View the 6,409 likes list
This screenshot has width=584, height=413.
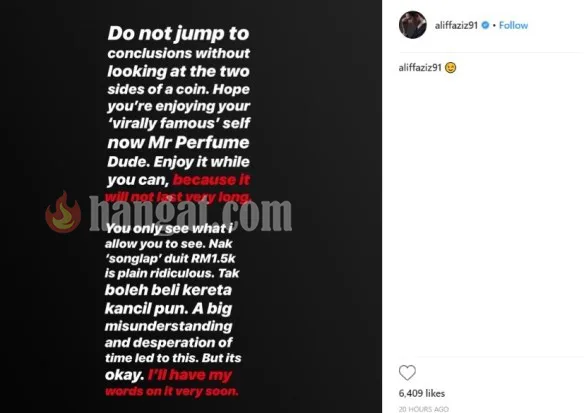click(x=422, y=393)
